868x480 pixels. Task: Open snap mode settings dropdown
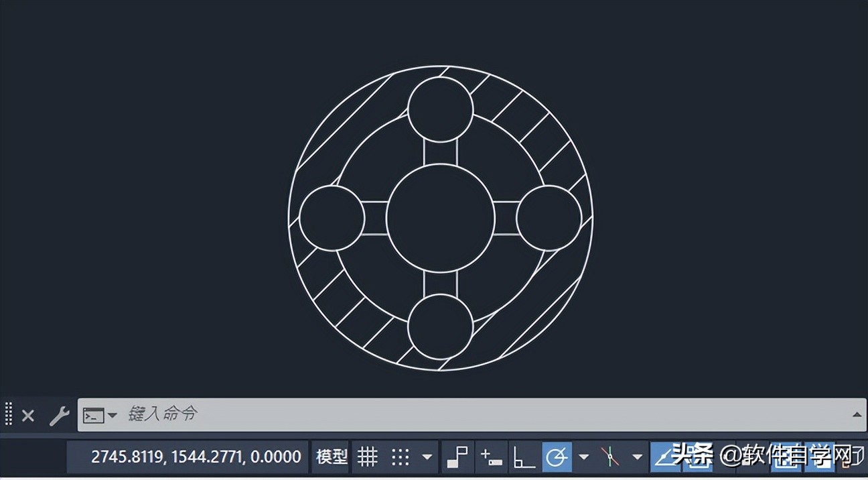tap(427, 457)
